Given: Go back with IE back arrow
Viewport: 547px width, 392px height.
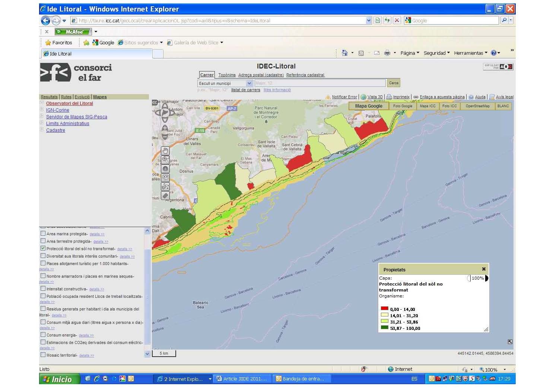Looking at the screenshot, I should [x=45, y=20].
